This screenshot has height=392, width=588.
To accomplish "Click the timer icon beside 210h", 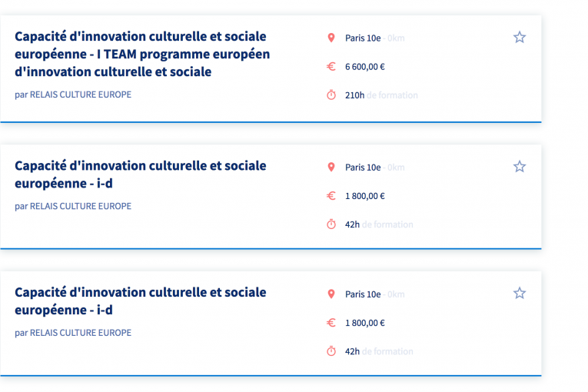I will 331,95.
